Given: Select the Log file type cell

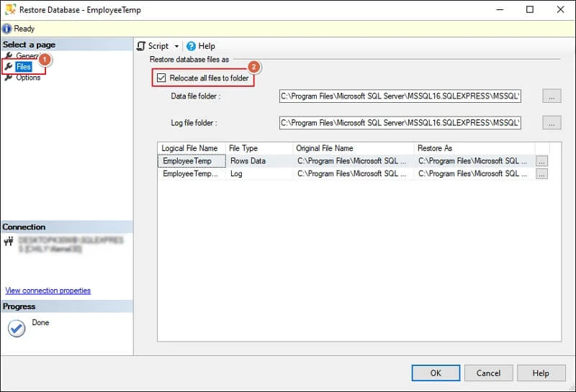Looking at the screenshot, I should pos(259,173).
